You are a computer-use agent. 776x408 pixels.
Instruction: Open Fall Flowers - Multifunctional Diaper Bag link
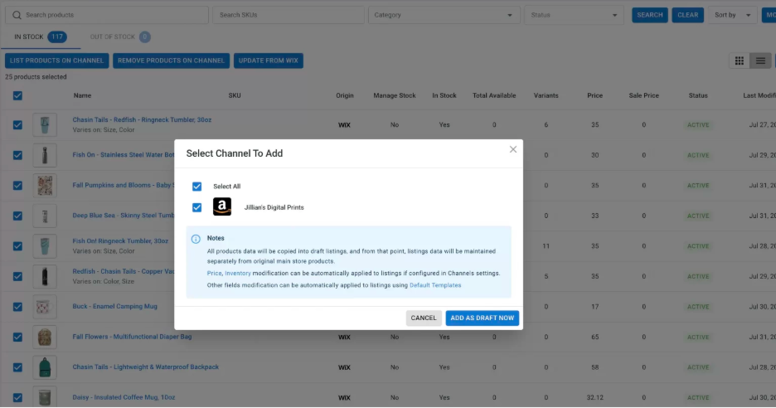pos(132,337)
